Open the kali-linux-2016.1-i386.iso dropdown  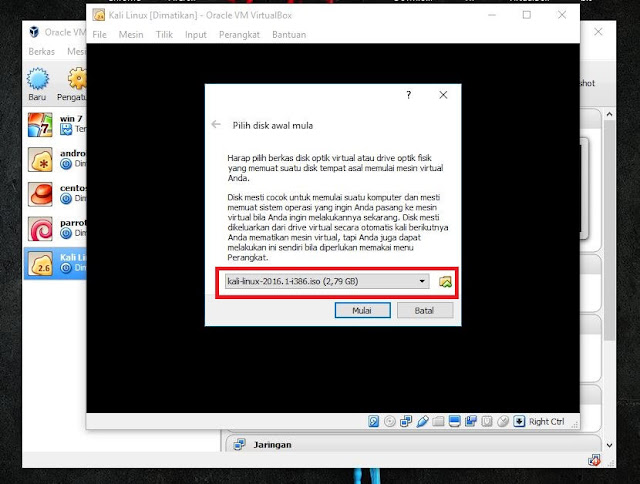click(x=327, y=281)
